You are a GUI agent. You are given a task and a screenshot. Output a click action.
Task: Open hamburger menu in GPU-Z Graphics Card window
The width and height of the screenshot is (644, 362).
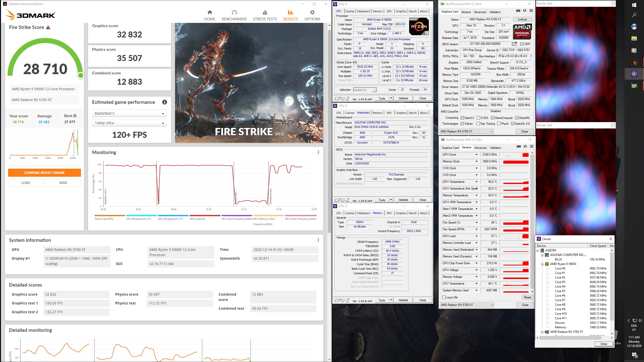tap(531, 11)
